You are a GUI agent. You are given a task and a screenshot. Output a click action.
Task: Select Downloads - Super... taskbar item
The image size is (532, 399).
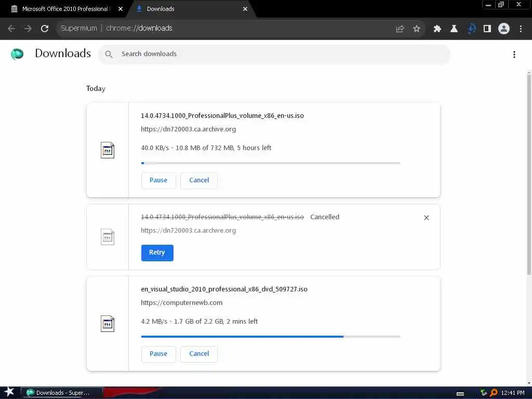(x=62, y=393)
